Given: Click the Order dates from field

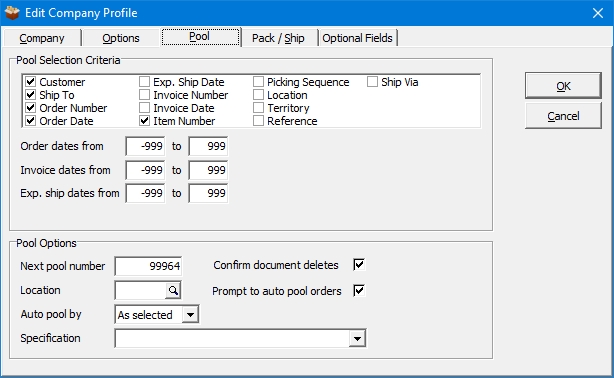Looking at the screenshot, I should click(145, 146).
